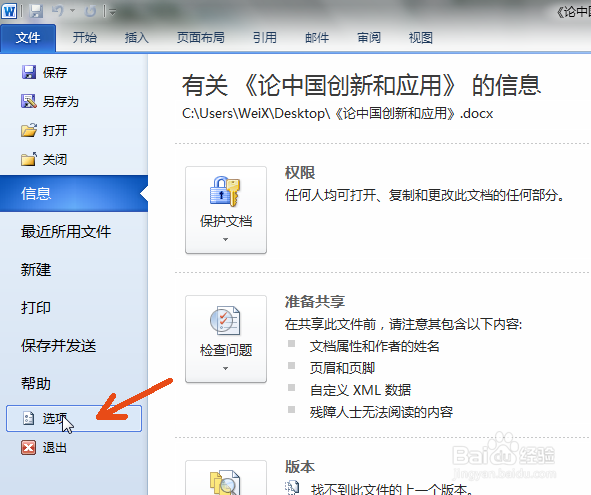Switch to the 审阅 ribbon tab

[369, 38]
